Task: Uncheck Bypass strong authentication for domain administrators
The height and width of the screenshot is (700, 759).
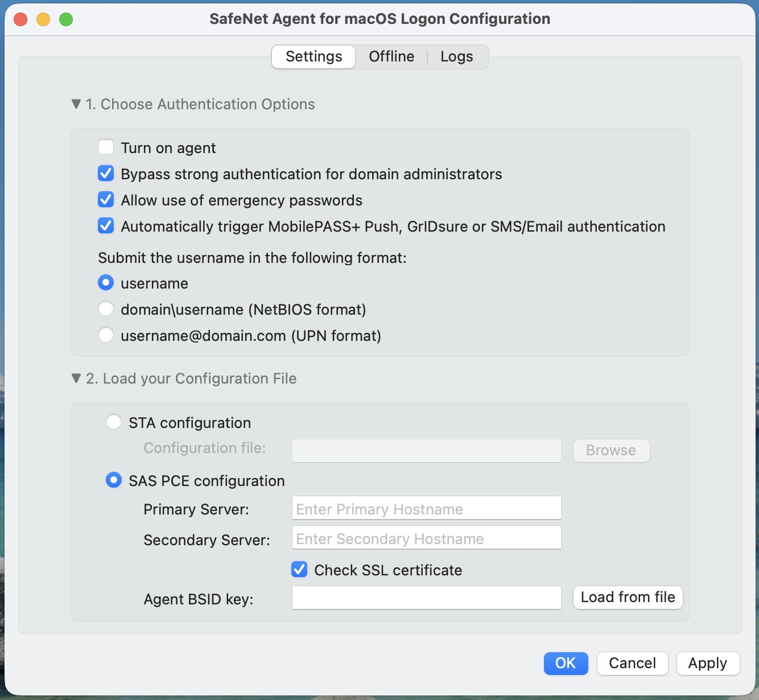Action: click(106, 174)
